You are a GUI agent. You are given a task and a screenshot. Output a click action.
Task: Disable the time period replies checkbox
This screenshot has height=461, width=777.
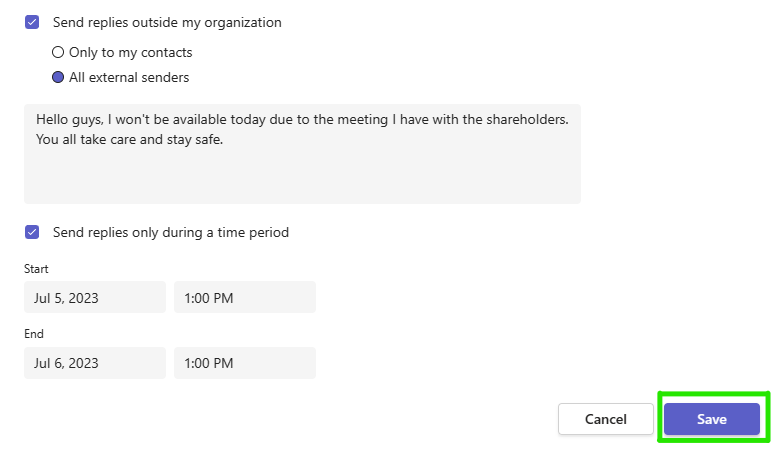tap(32, 232)
